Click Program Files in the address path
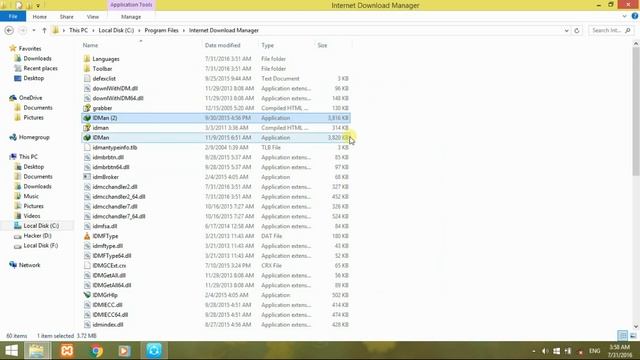Image resolution: width=640 pixels, height=360 pixels. coord(162,30)
